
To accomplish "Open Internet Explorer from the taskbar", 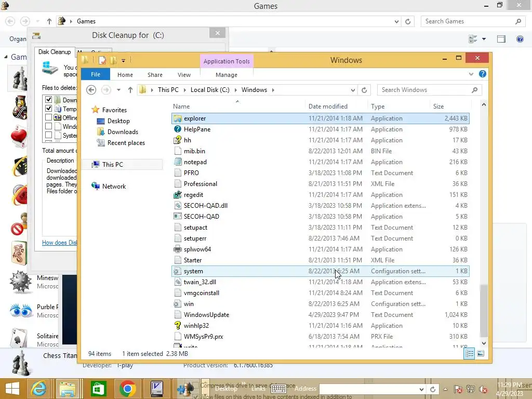I will pyautogui.click(x=38, y=389).
